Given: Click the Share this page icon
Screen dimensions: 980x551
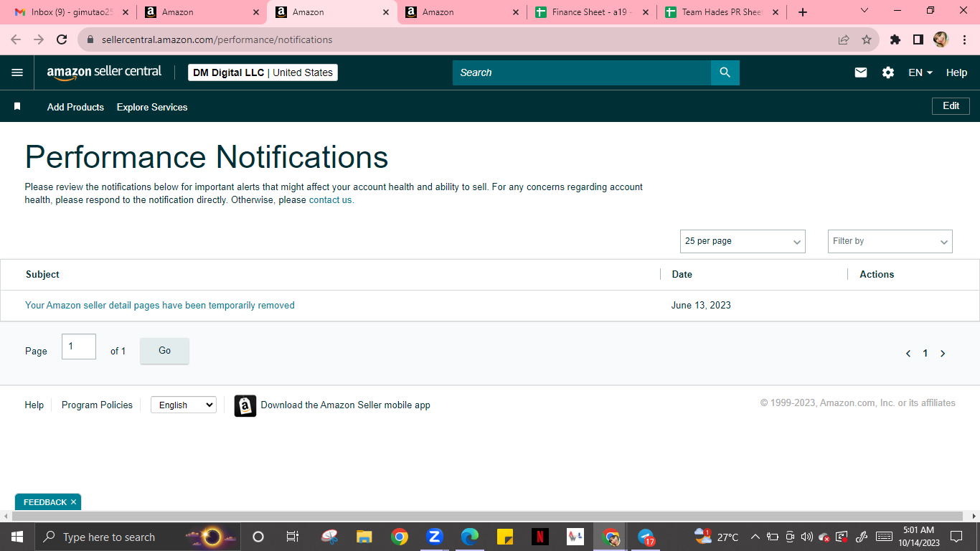Looking at the screenshot, I should coord(844,40).
